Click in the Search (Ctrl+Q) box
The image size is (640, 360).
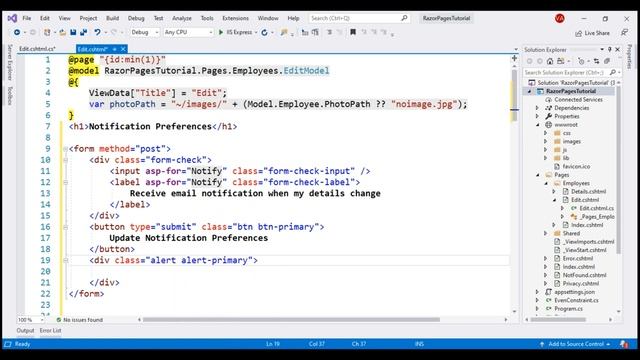point(359,18)
